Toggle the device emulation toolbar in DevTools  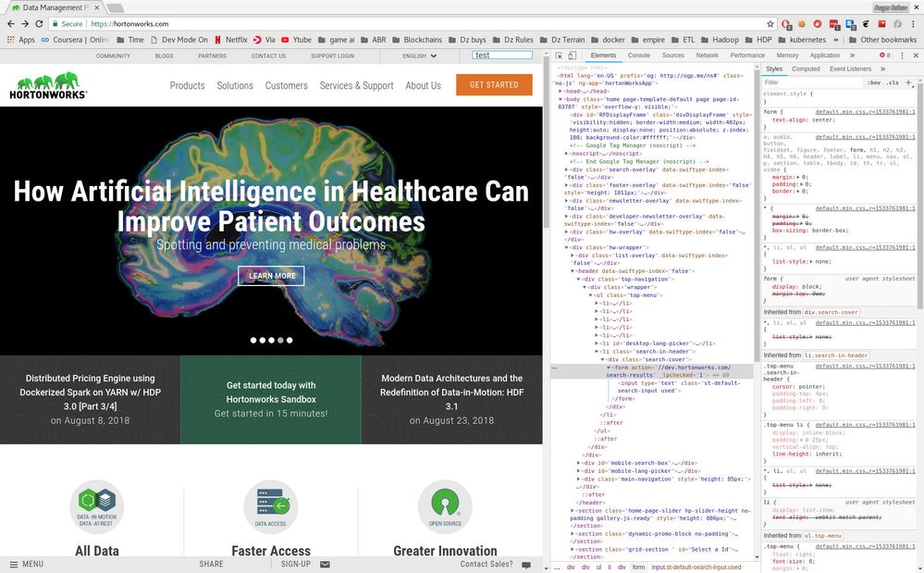pyautogui.click(x=572, y=56)
